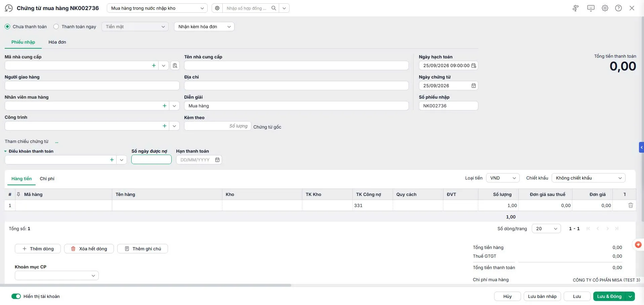Add new Công trình plus icon
The width and height of the screenshot is (644, 305).
pos(165,126)
